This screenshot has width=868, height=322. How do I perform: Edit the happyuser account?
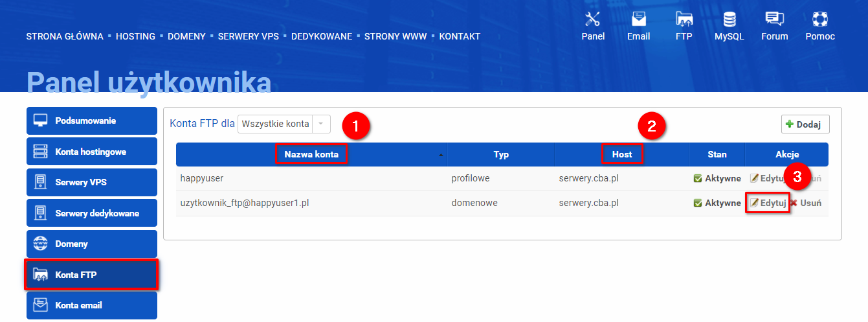coord(768,178)
